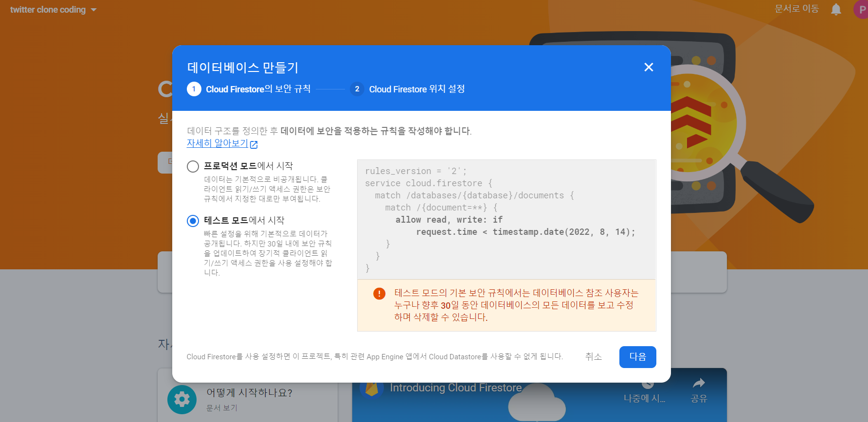Image resolution: width=868 pixels, height=422 pixels.
Task: Select 프로덕션 모드에서 시작 radio button
Action: pos(193,166)
